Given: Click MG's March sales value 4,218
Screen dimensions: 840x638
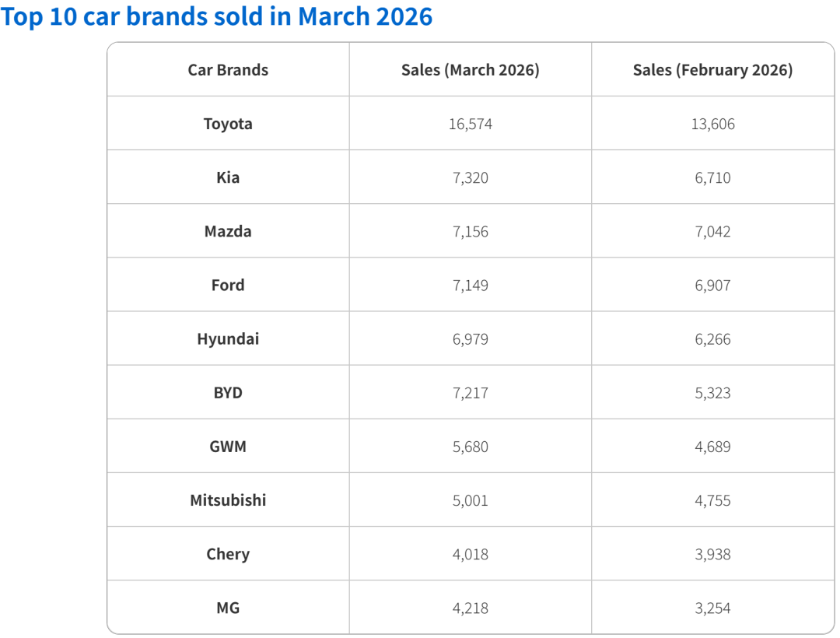Looking at the screenshot, I should tap(470, 607).
